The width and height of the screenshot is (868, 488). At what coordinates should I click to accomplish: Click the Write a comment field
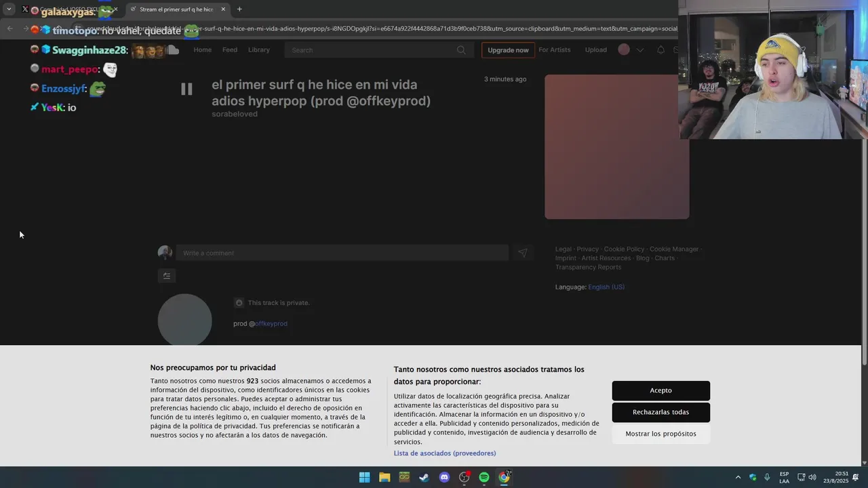tap(342, 253)
